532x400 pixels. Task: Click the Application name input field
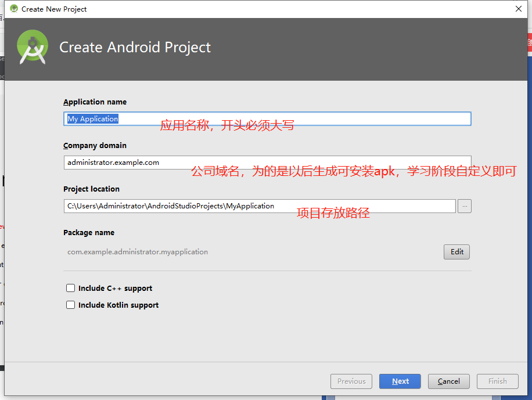point(267,119)
